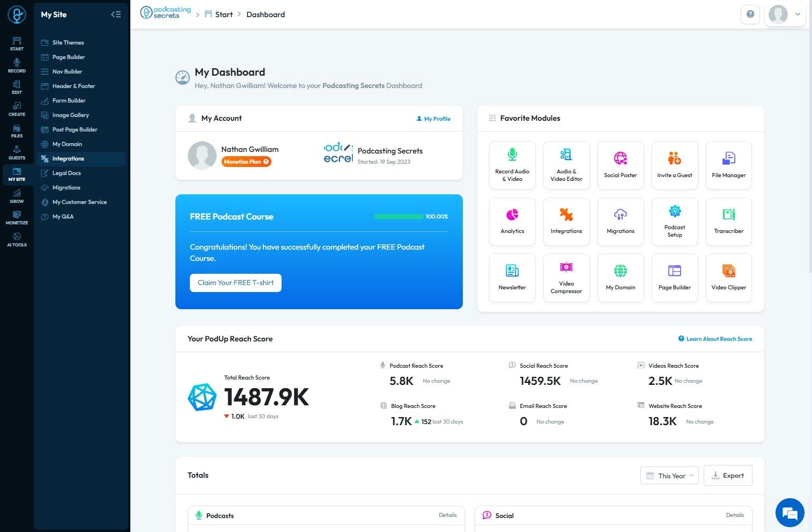The image size is (812, 532).
Task: Open the Podcast Setup module
Action: 675,222
